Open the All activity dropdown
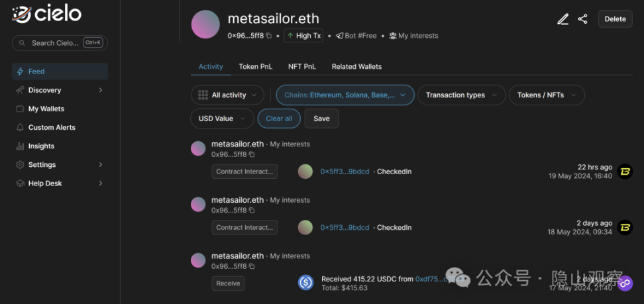Viewport: 644px width, 304px height. click(227, 95)
